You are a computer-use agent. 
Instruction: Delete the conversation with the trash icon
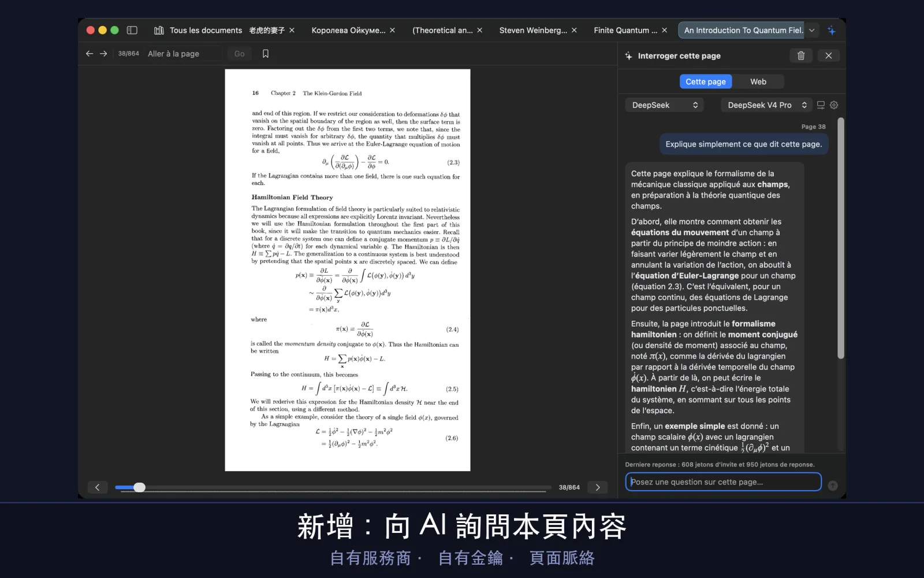pos(801,55)
